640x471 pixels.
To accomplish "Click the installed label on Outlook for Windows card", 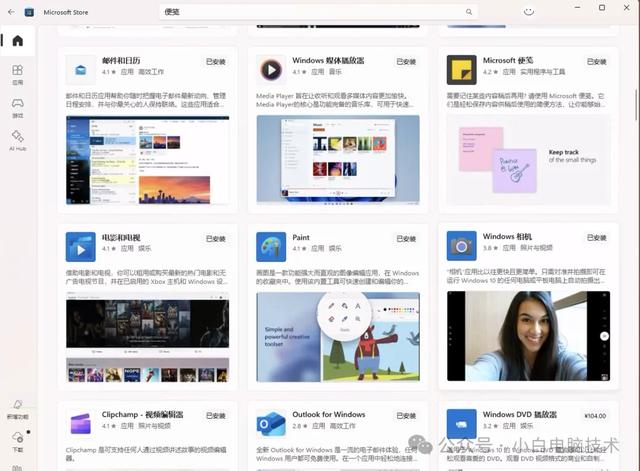I will pyautogui.click(x=406, y=415).
